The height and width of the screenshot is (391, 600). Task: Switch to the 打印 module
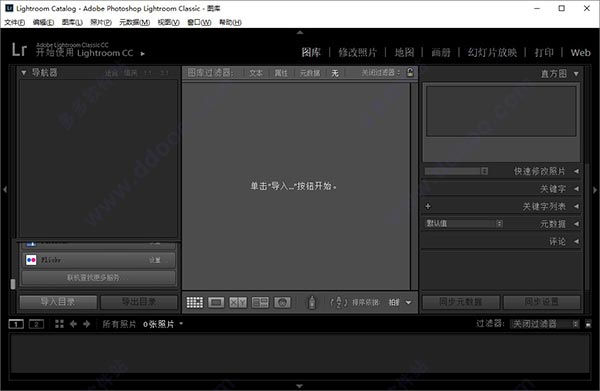coord(544,52)
